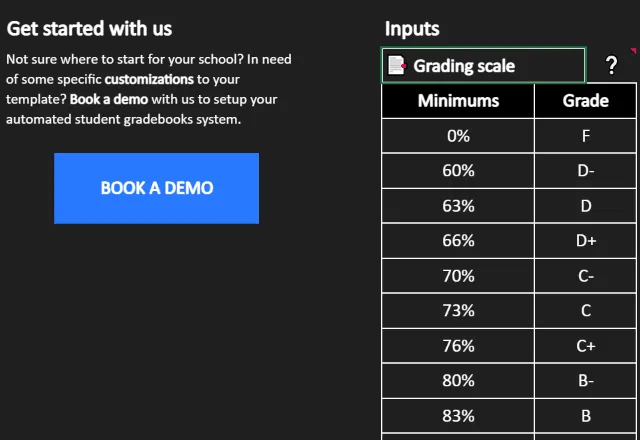Click the 63% minimum cell

coord(458,206)
